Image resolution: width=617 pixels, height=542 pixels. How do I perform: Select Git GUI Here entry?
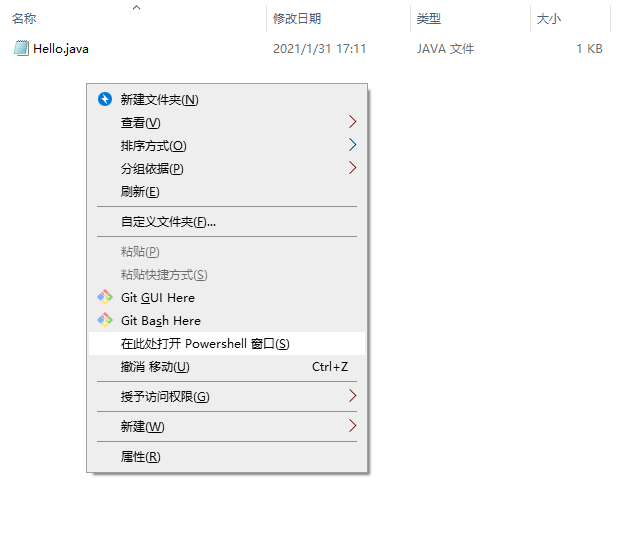click(227, 298)
